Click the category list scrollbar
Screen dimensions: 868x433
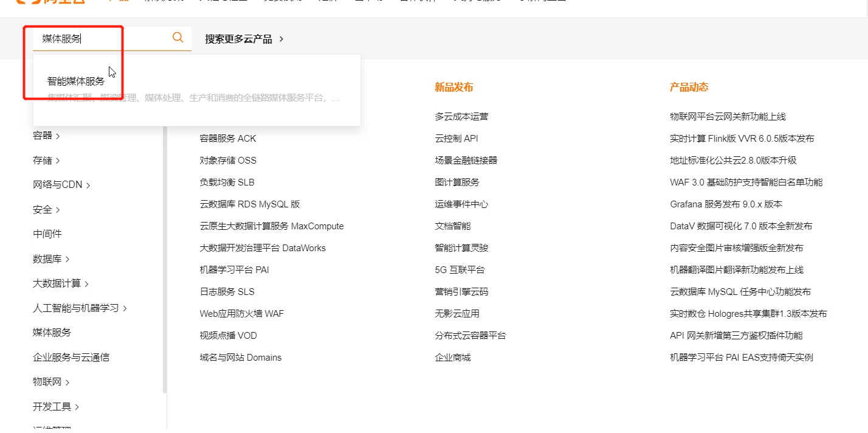(x=165, y=258)
